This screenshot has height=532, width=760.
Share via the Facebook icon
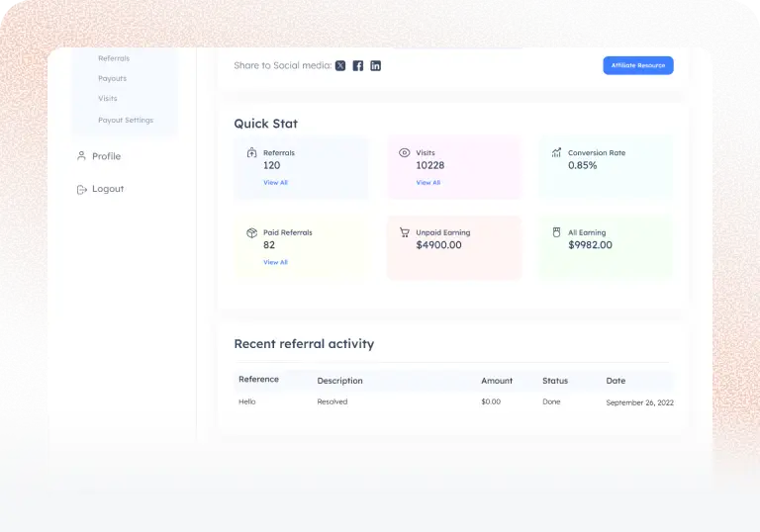(357, 65)
